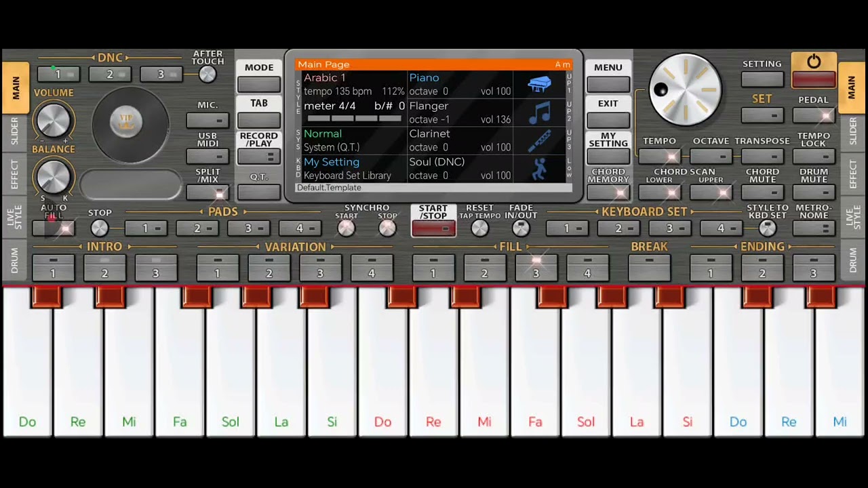Tap the Tap Tempo round button
The height and width of the screenshot is (488, 868).
479,228
